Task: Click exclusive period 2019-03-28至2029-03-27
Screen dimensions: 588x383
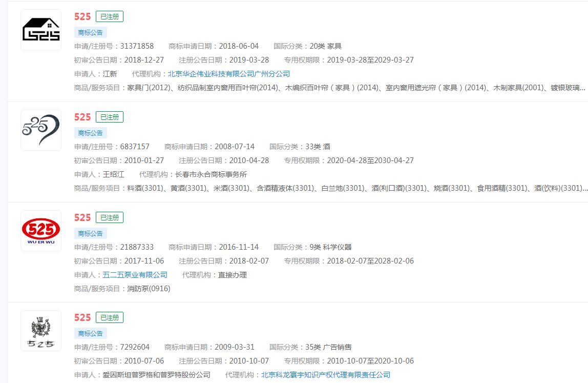Action: tap(370, 60)
